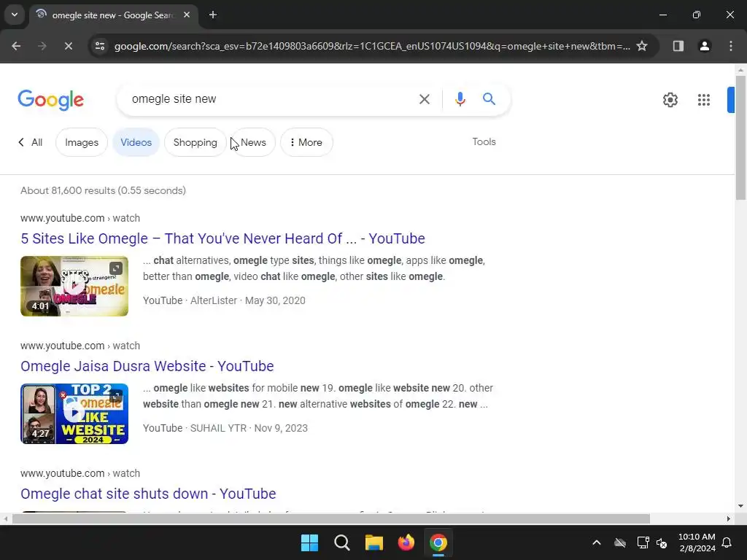
Task: Start voice search with the microphone
Action: pyautogui.click(x=460, y=99)
